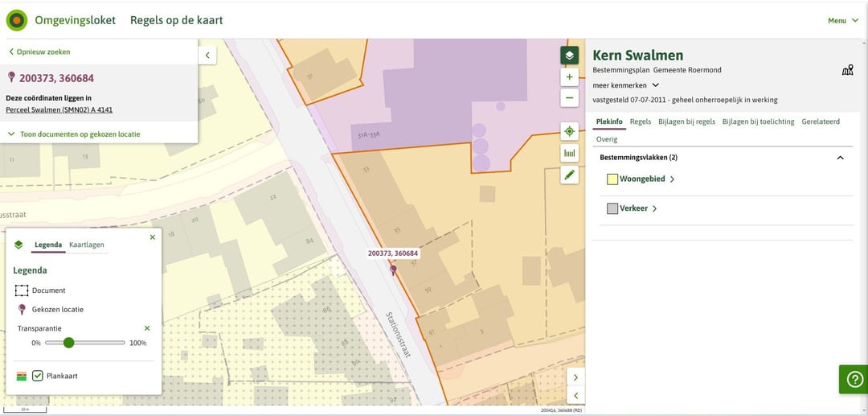Viewport: 868px width, 416px height.
Task: Uncheck the Plankaart checkbox
Action: tap(38, 375)
